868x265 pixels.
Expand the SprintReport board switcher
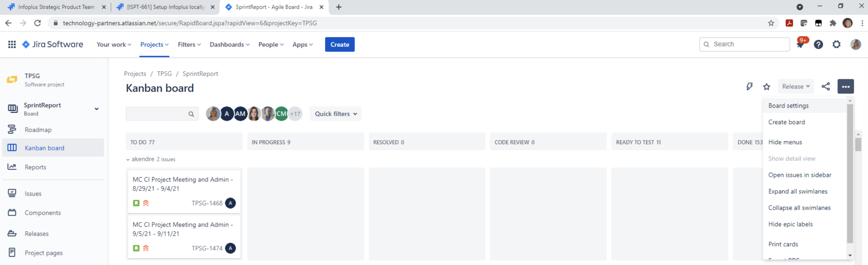click(96, 109)
